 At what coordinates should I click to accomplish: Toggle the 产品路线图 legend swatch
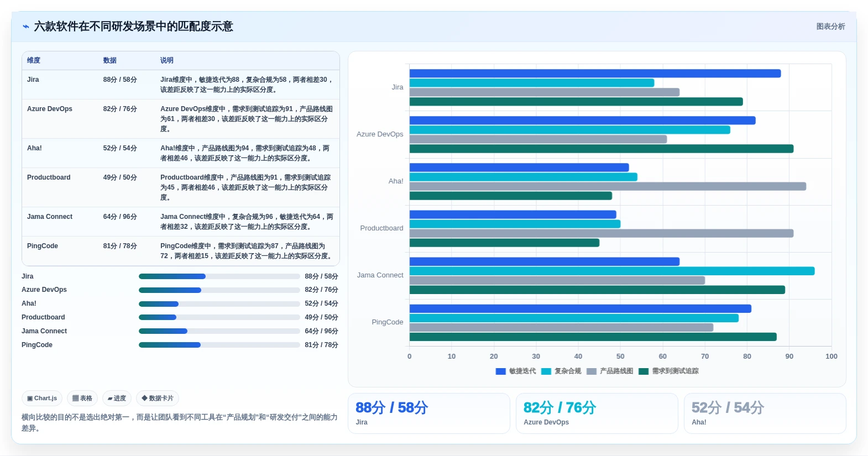click(592, 371)
